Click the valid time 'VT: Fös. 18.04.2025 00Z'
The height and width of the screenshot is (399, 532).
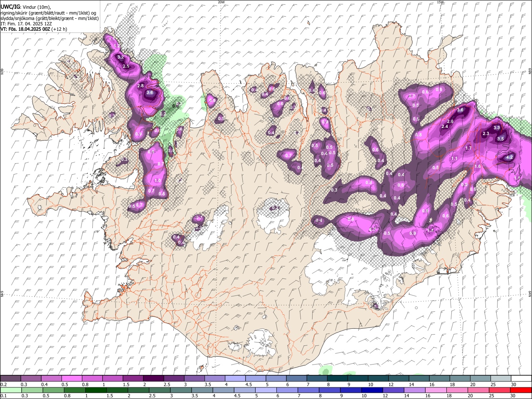click(x=25, y=29)
